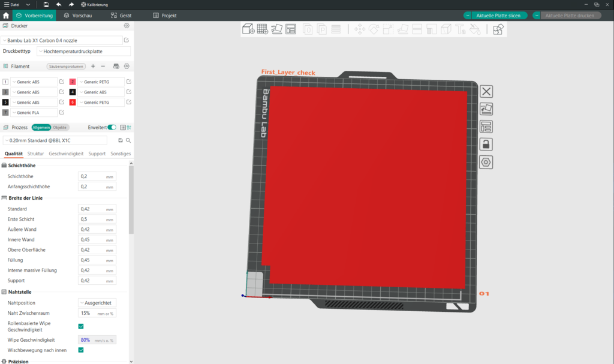The image size is (614, 364).
Task: Add a new model with the cube icon
Action: tap(248, 28)
